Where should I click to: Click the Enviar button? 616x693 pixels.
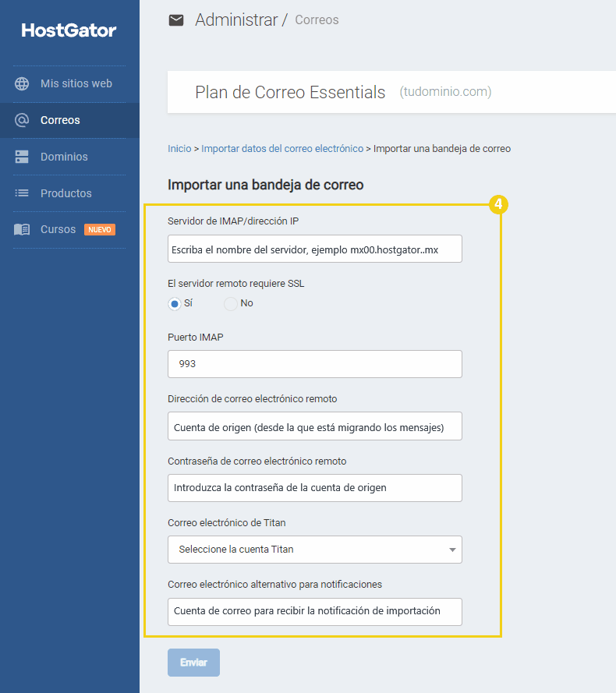(x=193, y=663)
